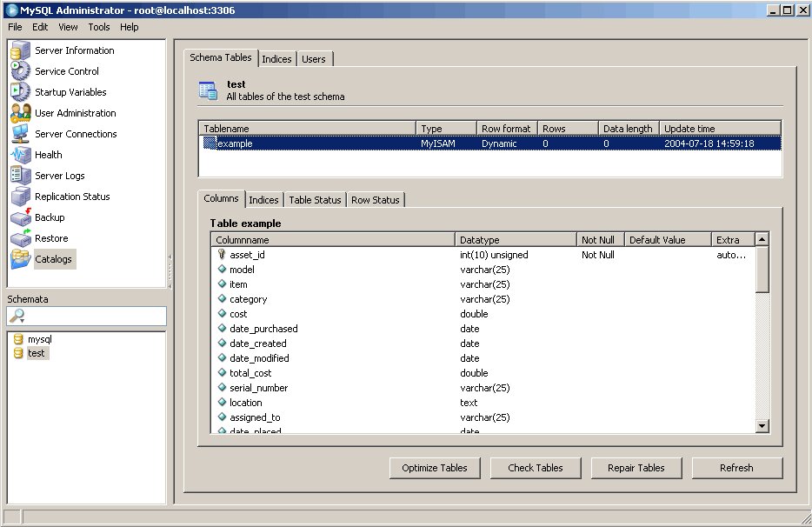This screenshot has width=812, height=527.
Task: Click the Optimize Tables button
Action: pyautogui.click(x=435, y=468)
